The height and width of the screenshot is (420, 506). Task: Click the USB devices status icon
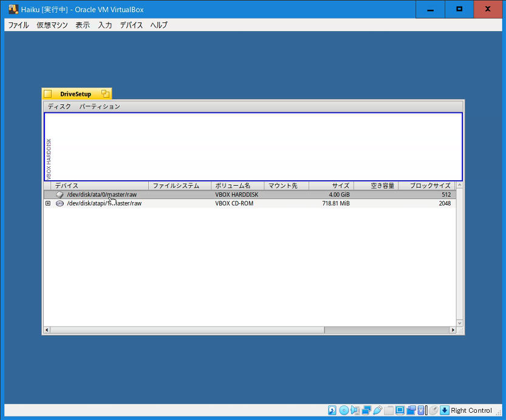point(378,410)
